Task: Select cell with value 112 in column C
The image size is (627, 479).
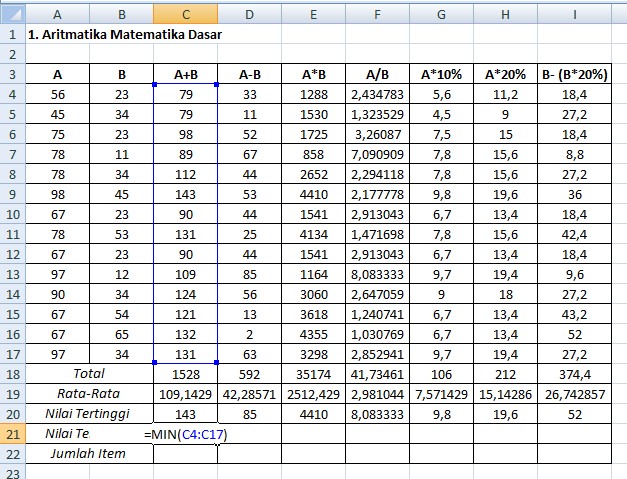Action: point(186,174)
